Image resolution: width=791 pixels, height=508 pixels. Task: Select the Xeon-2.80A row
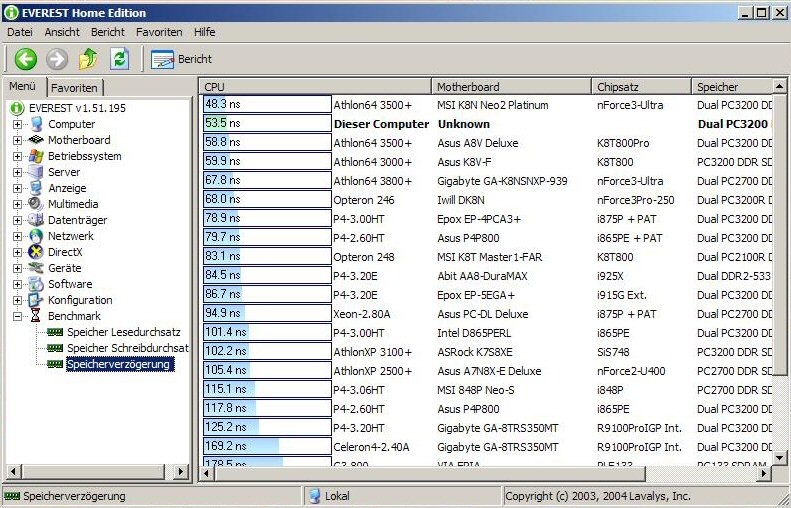(487, 314)
